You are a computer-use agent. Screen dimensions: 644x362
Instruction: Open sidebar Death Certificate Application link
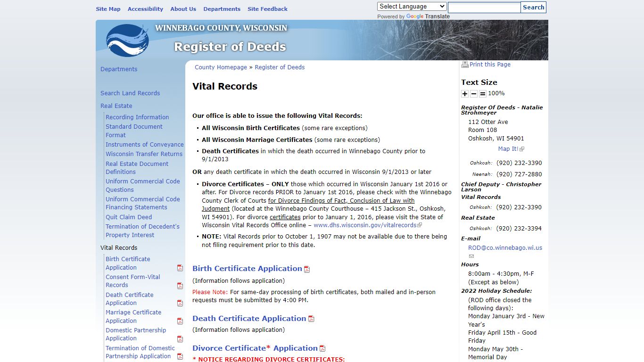coord(129,299)
